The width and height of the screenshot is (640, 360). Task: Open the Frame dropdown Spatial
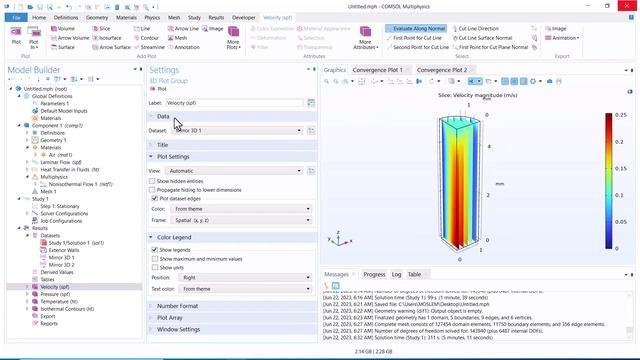pyautogui.click(x=241, y=220)
